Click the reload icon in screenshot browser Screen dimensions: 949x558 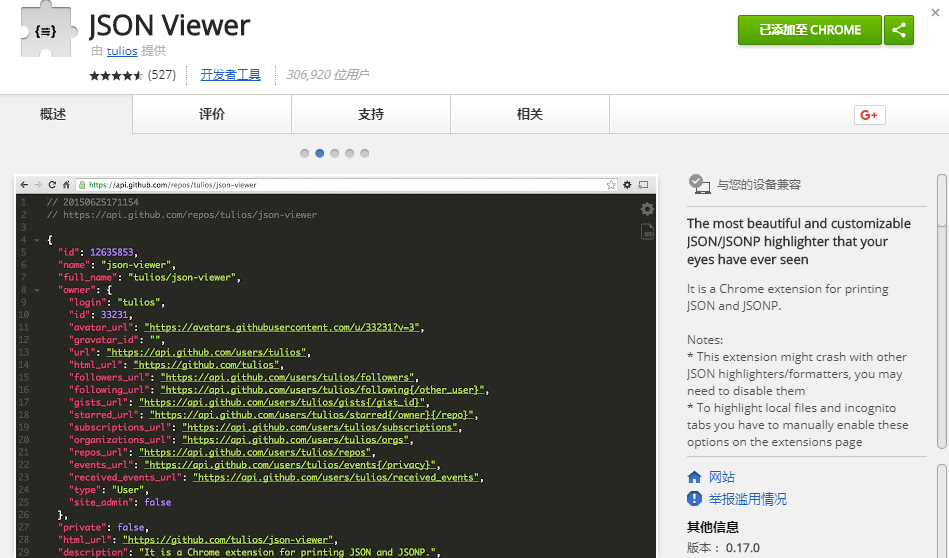(x=52, y=185)
